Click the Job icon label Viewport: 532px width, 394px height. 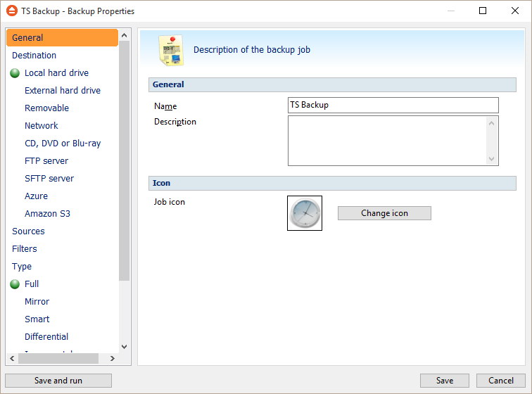point(170,202)
